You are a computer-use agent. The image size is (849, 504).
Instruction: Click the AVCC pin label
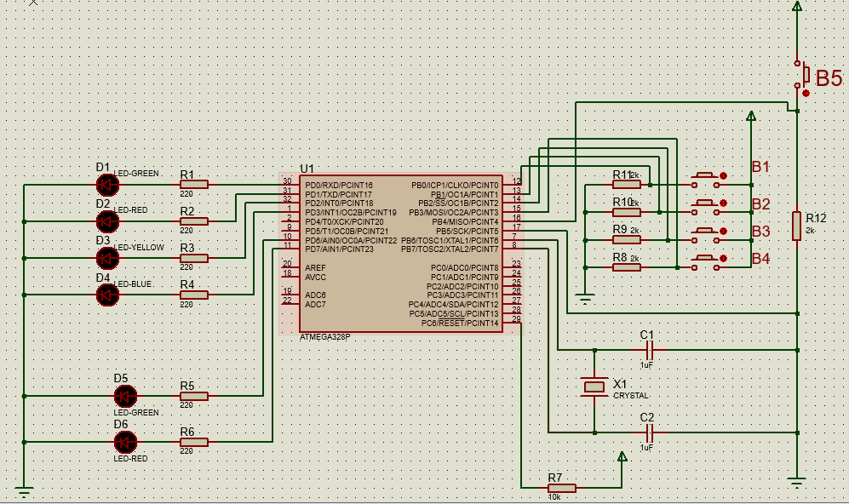point(315,278)
